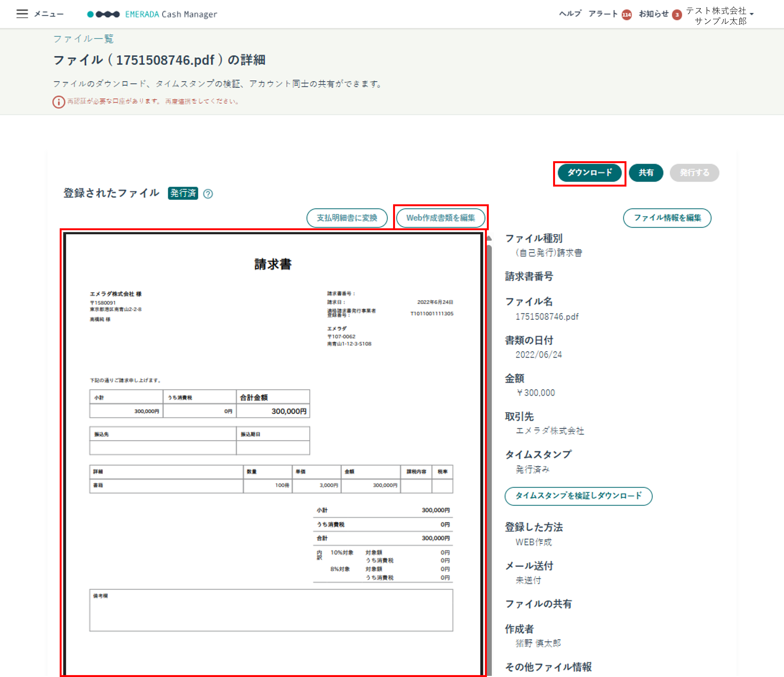Open alerts badge showing 114

(x=627, y=15)
